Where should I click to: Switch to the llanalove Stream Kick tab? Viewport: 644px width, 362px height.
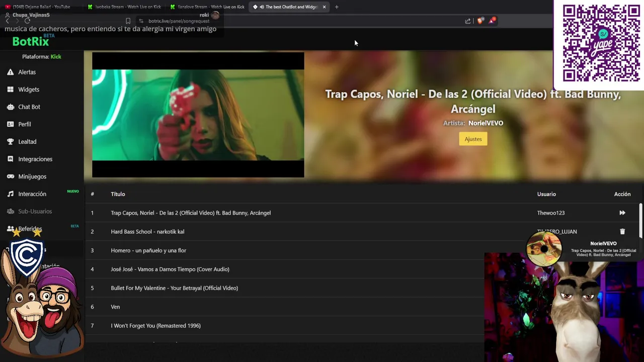(207, 7)
